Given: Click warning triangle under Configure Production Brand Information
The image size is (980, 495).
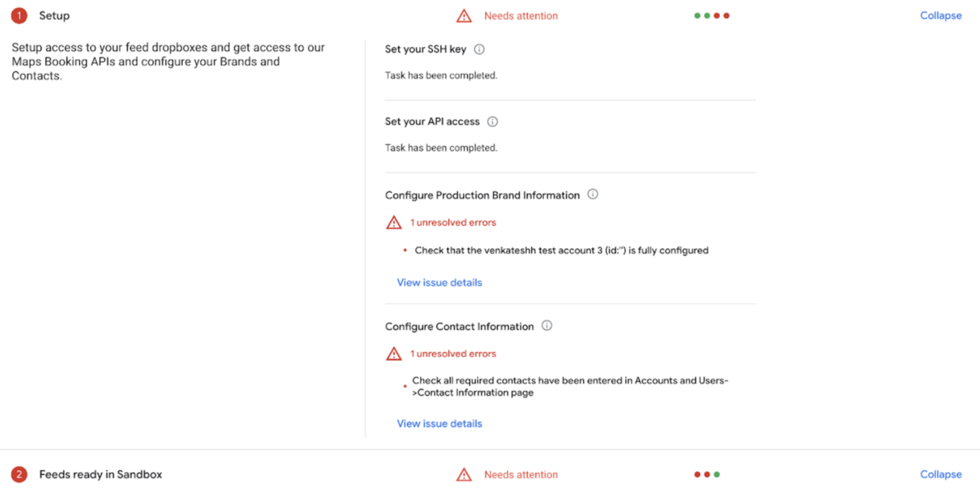Looking at the screenshot, I should click(394, 222).
